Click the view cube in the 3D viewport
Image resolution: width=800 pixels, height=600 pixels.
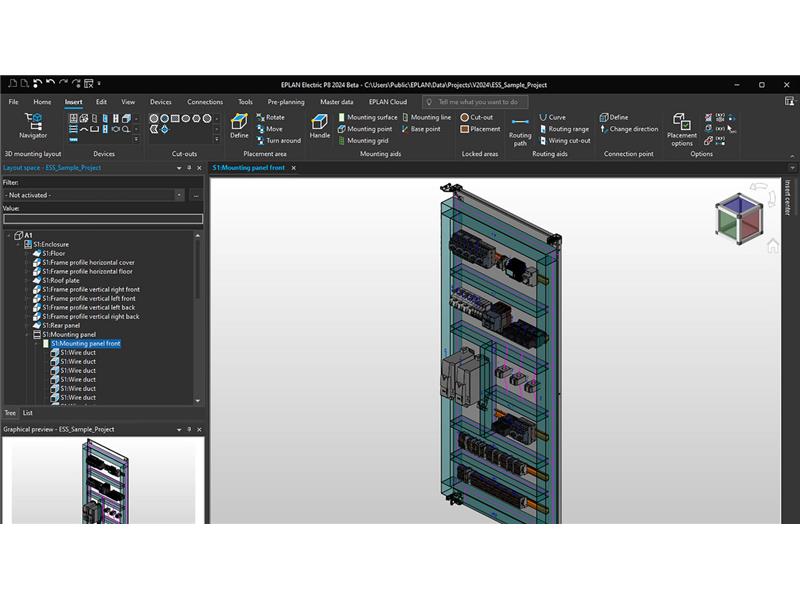coord(739,218)
